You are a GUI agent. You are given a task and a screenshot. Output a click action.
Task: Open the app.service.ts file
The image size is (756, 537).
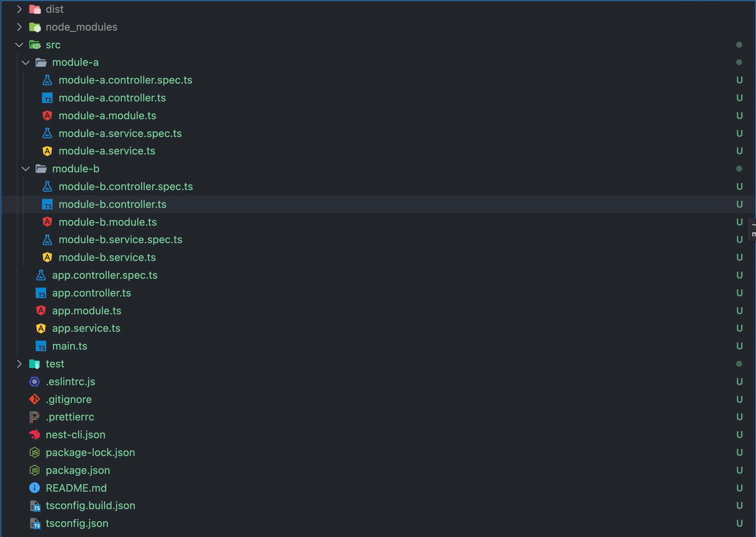(87, 328)
